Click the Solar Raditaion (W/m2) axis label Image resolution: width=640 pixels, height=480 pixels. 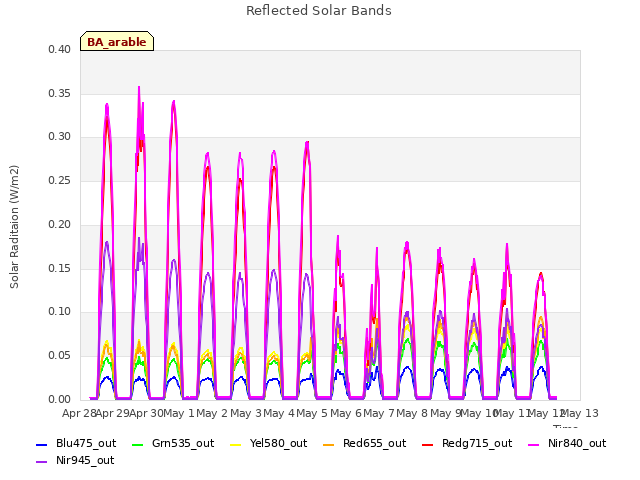(14, 227)
